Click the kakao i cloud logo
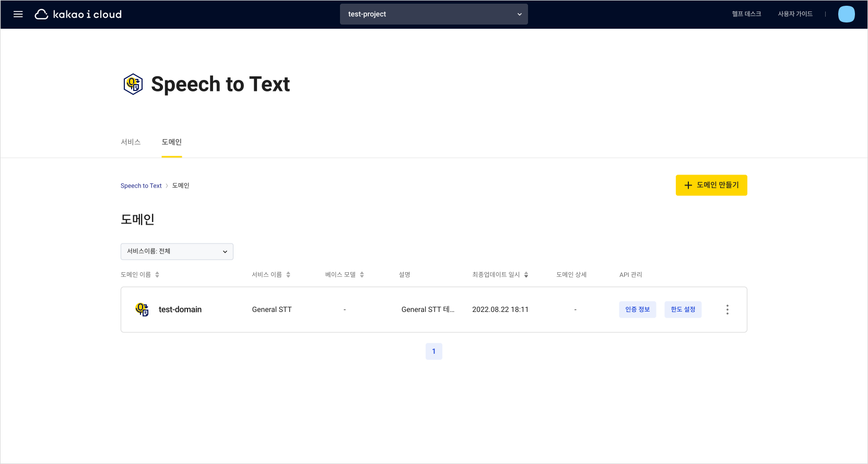The width and height of the screenshot is (868, 464). (x=78, y=14)
